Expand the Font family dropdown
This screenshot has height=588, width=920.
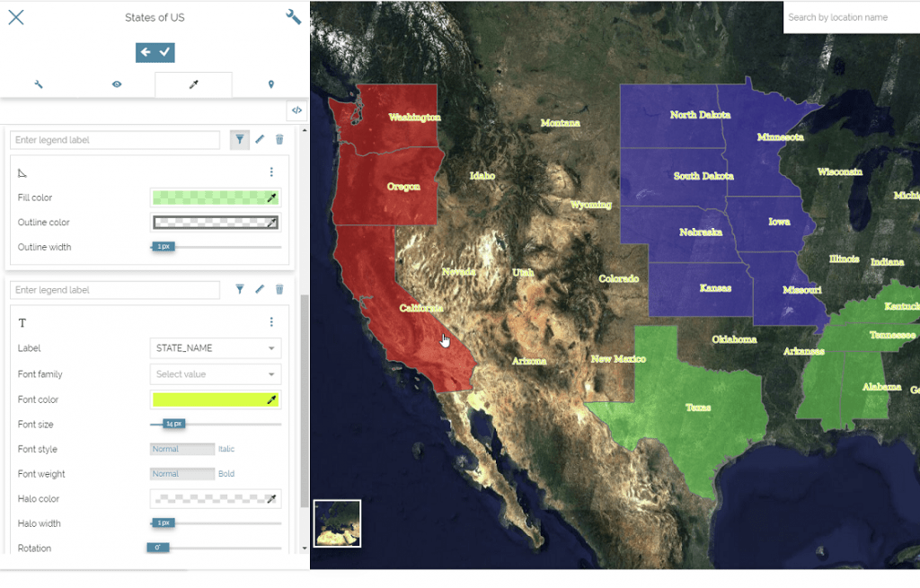215,374
